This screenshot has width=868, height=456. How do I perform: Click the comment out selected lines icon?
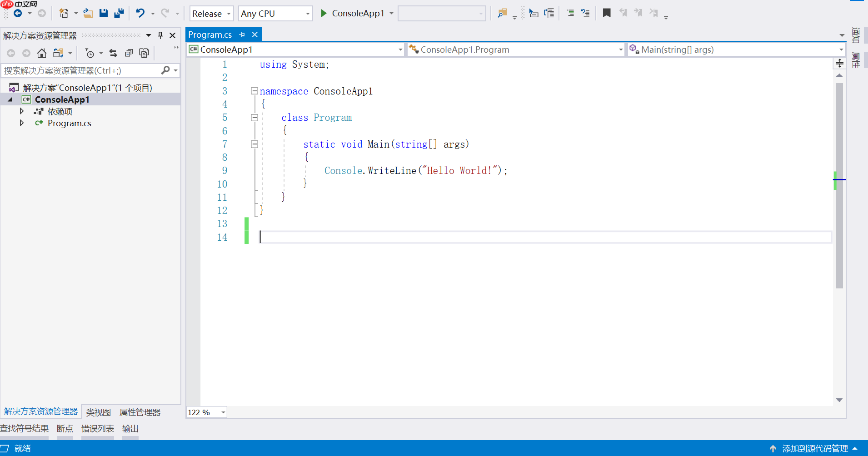(570, 13)
